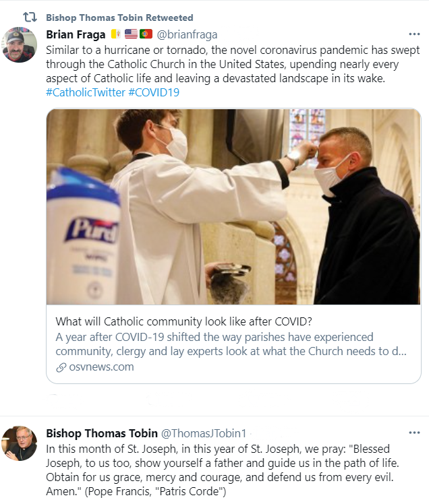The width and height of the screenshot is (429, 504).
Task: Open the #CatholicTwitter hashtag
Action: [x=86, y=92]
